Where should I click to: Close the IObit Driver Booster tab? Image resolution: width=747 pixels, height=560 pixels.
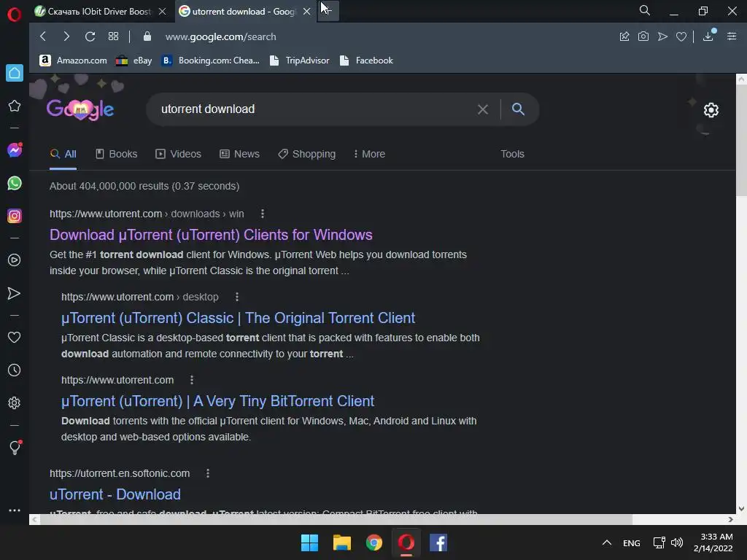[163, 12]
